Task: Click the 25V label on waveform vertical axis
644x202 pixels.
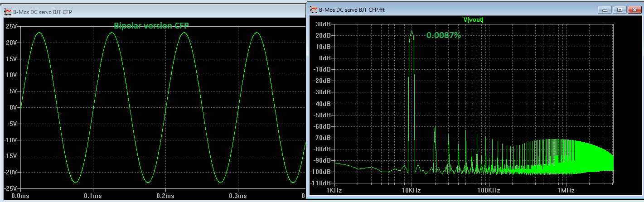Action: [12, 26]
